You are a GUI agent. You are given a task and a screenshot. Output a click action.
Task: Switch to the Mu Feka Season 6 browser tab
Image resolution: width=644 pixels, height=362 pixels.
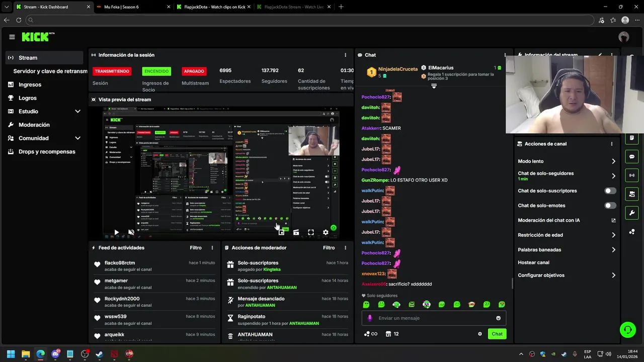coord(132,7)
